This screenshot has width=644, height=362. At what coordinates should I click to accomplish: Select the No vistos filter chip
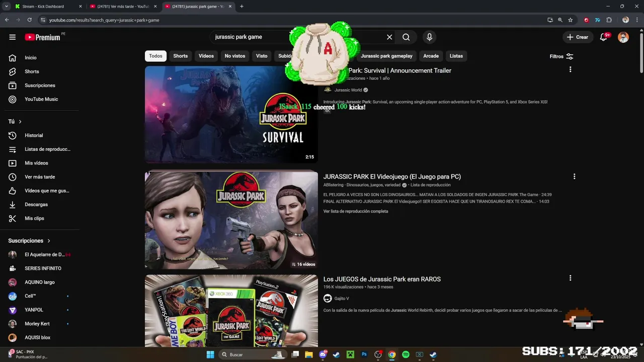[x=235, y=56]
